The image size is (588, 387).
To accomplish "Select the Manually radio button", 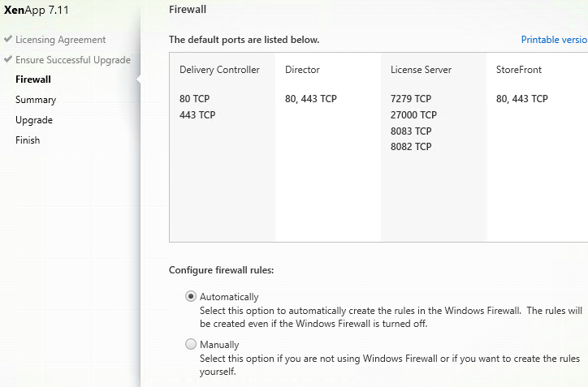I will (191, 344).
